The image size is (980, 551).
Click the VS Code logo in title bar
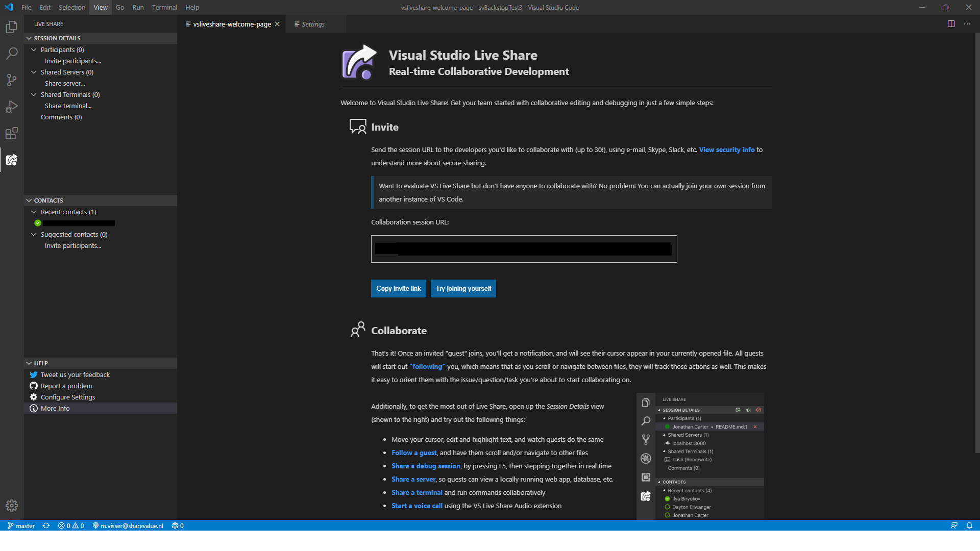coord(9,7)
